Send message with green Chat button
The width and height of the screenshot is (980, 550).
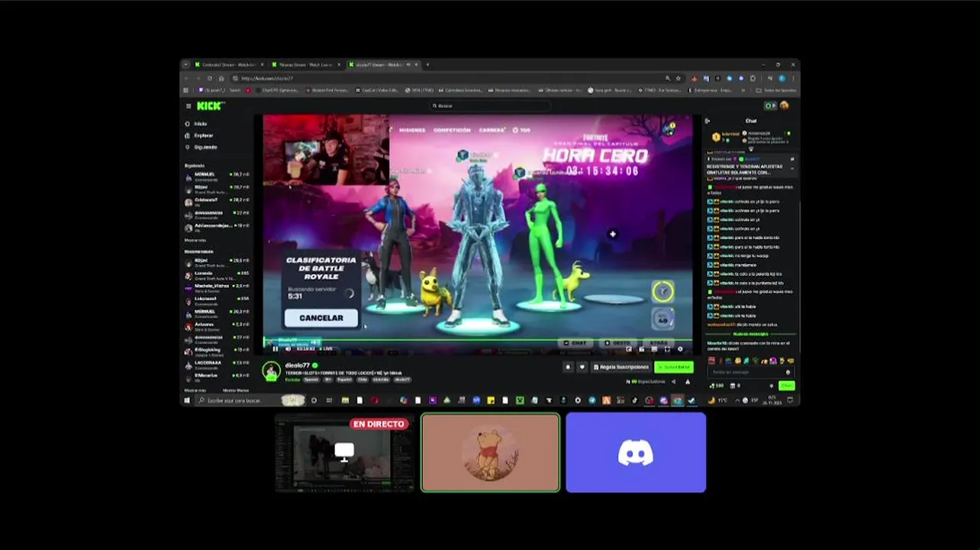(787, 386)
